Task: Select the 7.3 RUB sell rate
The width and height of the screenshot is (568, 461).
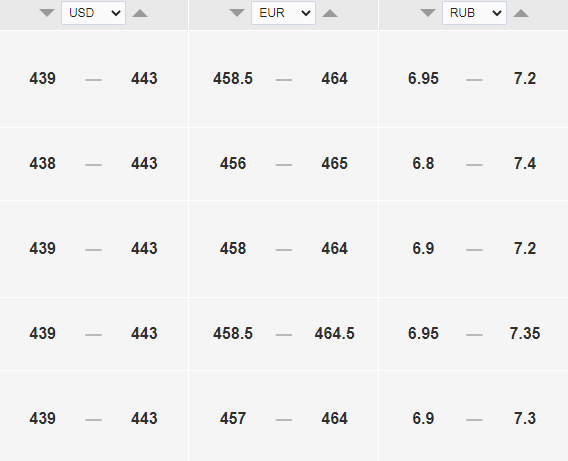Action: click(525, 419)
